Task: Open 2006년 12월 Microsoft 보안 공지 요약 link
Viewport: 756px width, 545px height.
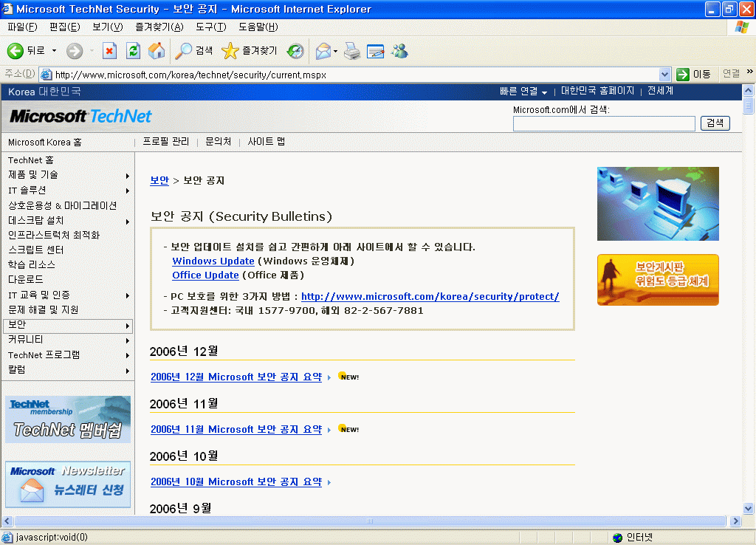Action: coord(236,377)
